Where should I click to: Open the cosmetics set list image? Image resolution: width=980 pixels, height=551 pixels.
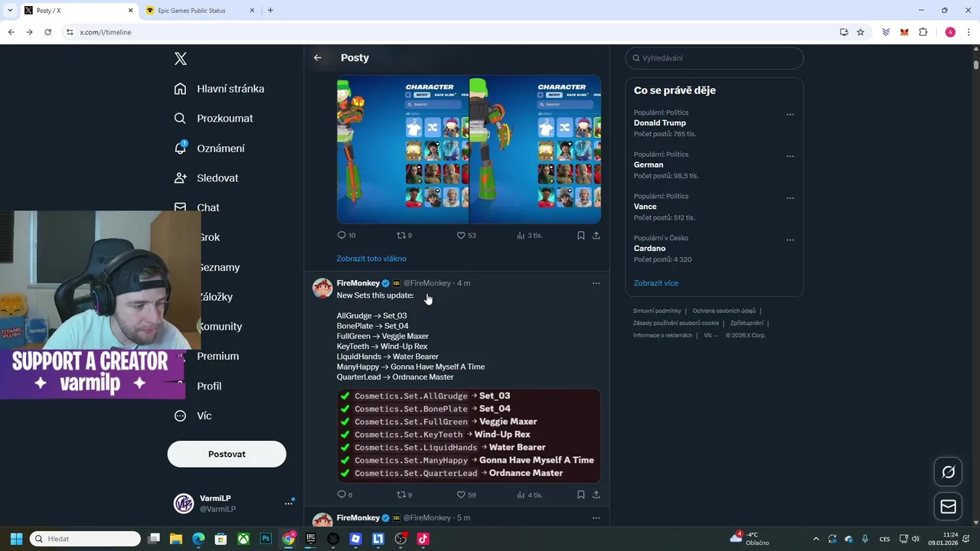[x=469, y=435]
